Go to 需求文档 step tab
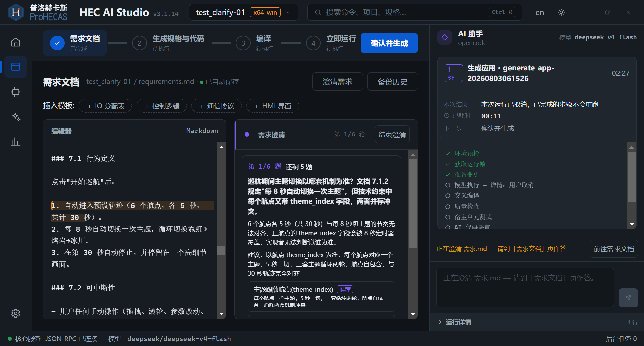Viewport: 644px width, 346px height. click(x=75, y=43)
